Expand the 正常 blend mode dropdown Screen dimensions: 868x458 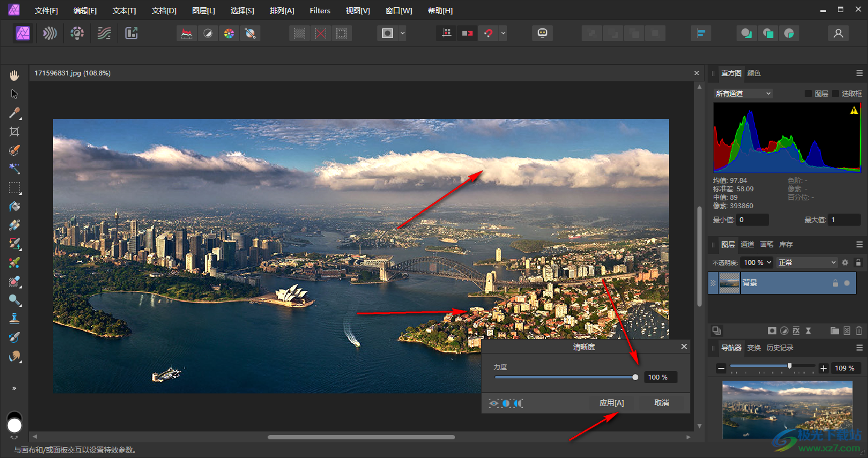click(807, 262)
